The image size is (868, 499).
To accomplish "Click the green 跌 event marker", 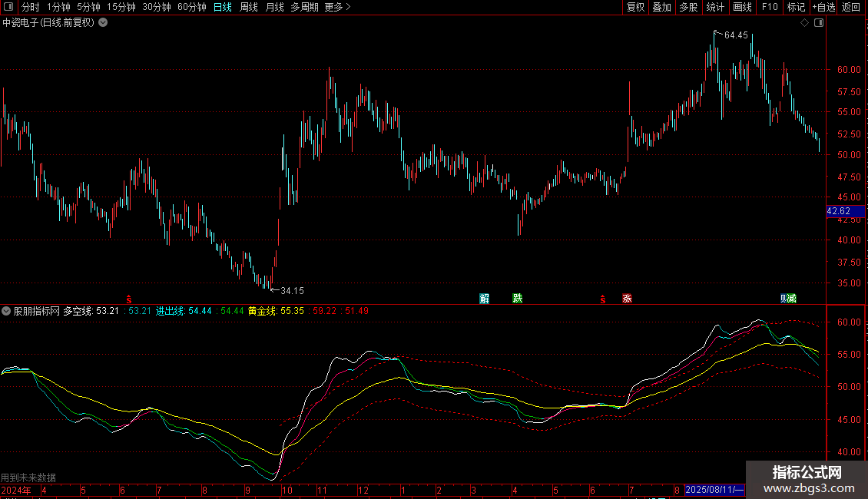I will pyautogui.click(x=518, y=299).
